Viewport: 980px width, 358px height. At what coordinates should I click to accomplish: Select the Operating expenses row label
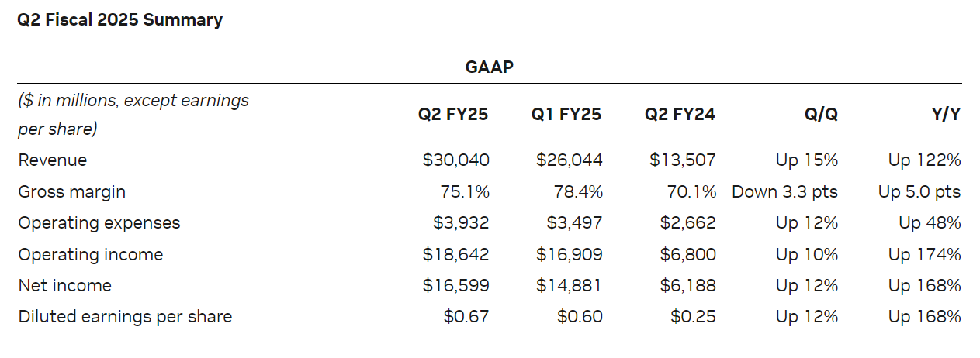pos(99,223)
